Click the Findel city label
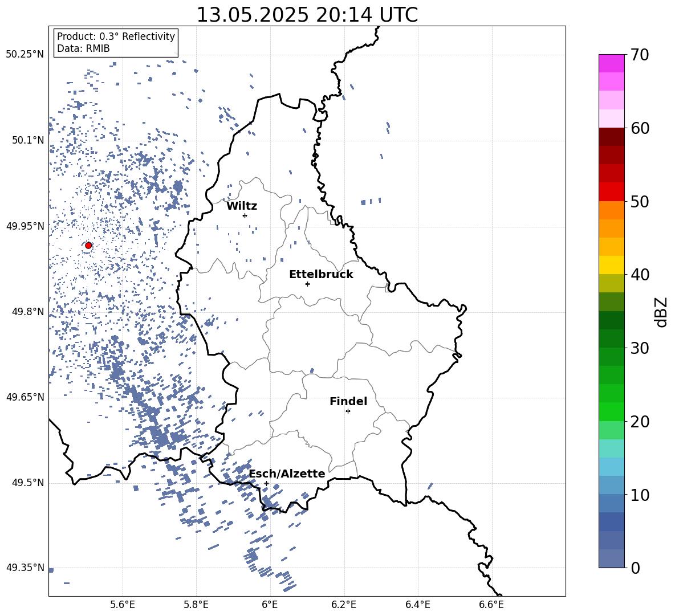The height and width of the screenshot is (616, 675). click(x=348, y=401)
